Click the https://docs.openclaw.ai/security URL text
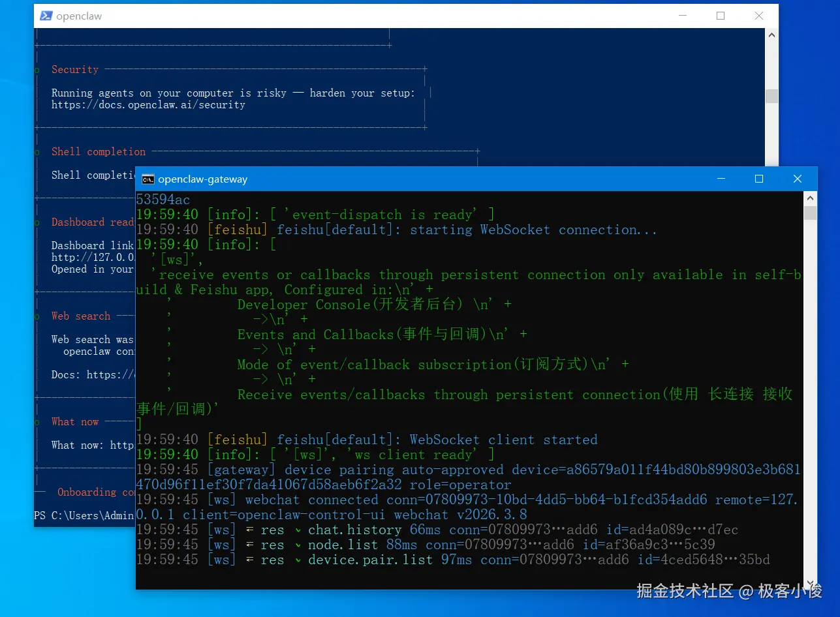Viewport: 840px width, 617px height. click(149, 105)
